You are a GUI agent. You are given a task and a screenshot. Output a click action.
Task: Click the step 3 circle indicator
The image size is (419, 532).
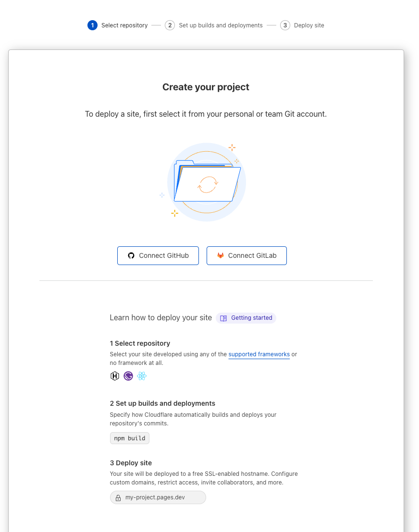point(285,25)
